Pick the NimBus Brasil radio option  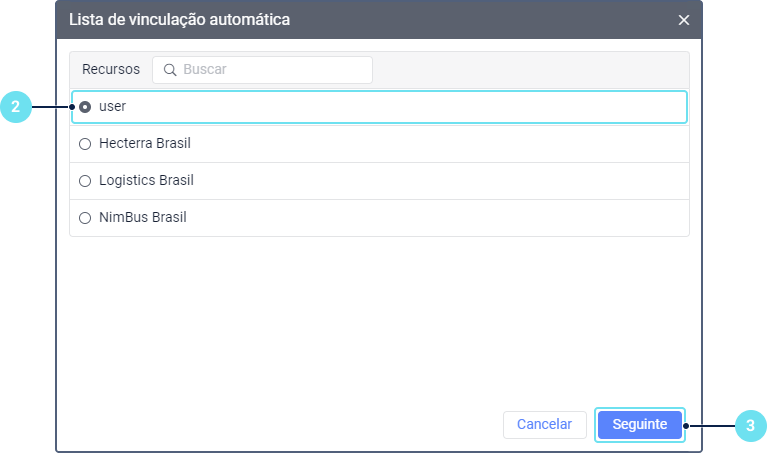(85, 218)
